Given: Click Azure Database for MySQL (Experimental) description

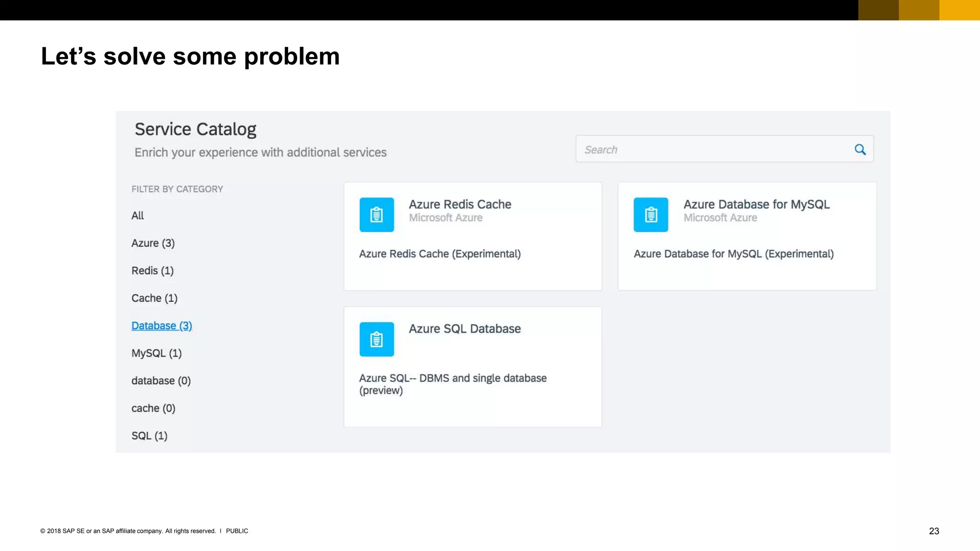Looking at the screenshot, I should tap(734, 254).
